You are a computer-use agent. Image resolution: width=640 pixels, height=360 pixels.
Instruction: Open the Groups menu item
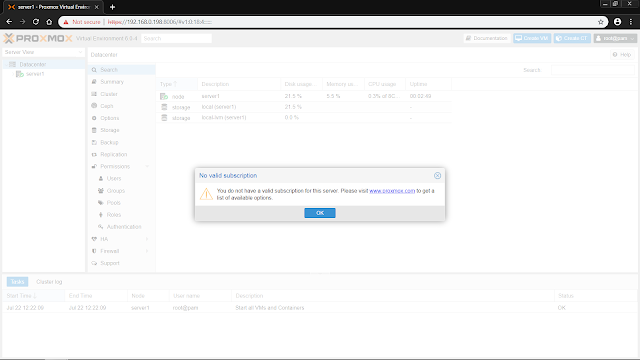coord(121,191)
